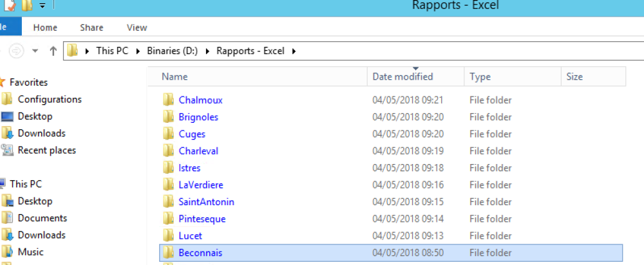The height and width of the screenshot is (265, 644).
Task: Expand the chevron after This PC breadcrumb
Action: 138,51
